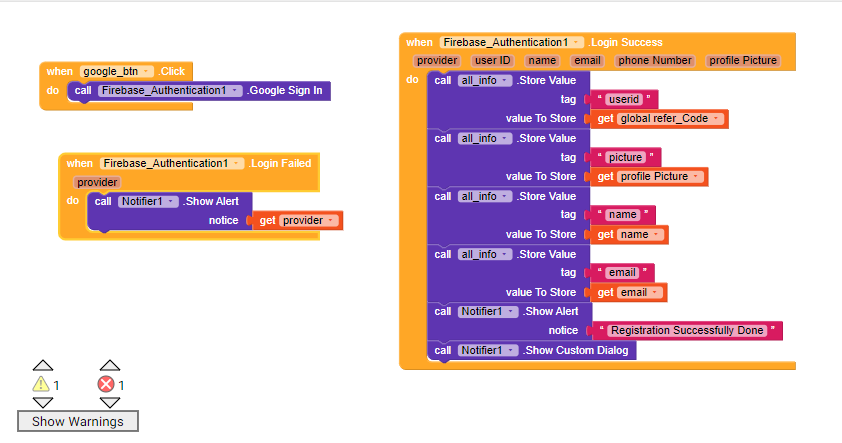Click the Google Sign In call block
The height and width of the screenshot is (443, 842).
(199, 91)
